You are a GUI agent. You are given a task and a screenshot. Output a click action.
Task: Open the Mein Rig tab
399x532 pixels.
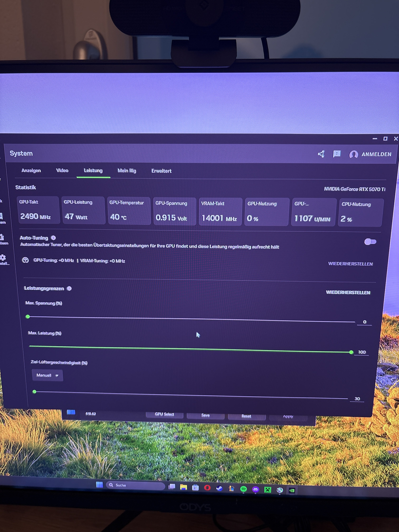pyautogui.click(x=127, y=171)
